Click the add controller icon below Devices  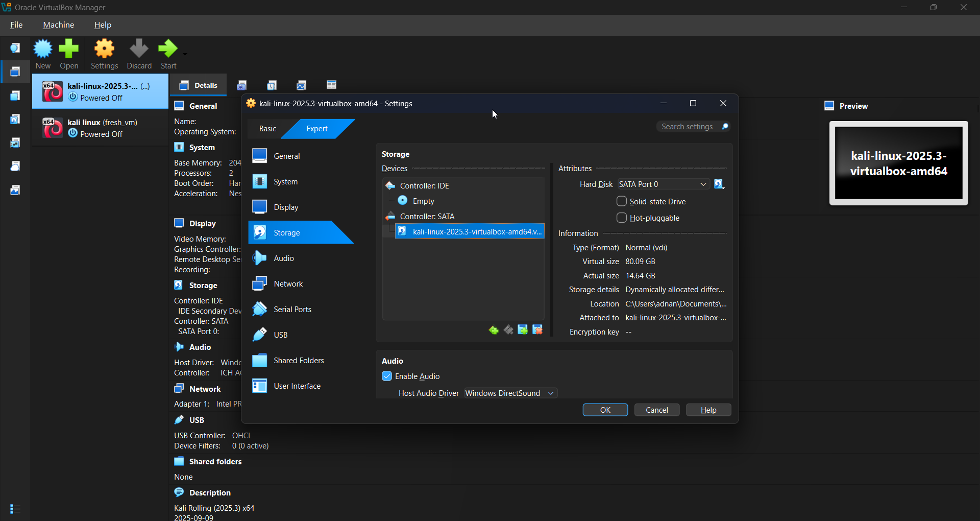click(494, 330)
